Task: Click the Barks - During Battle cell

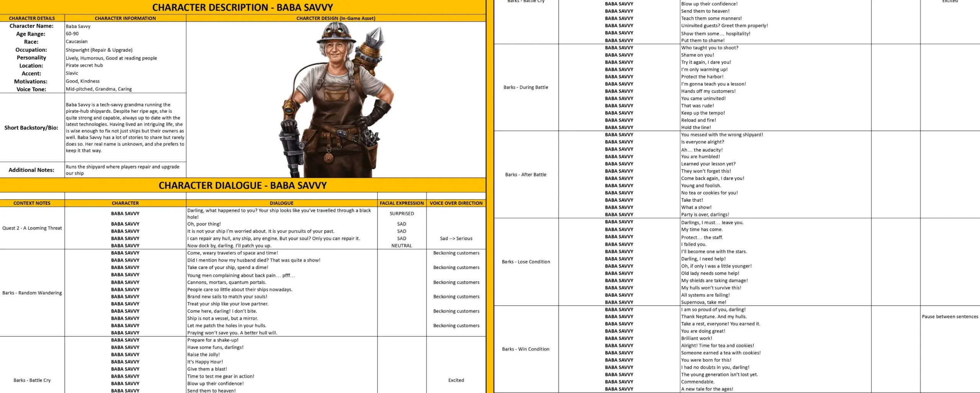Action: click(526, 87)
